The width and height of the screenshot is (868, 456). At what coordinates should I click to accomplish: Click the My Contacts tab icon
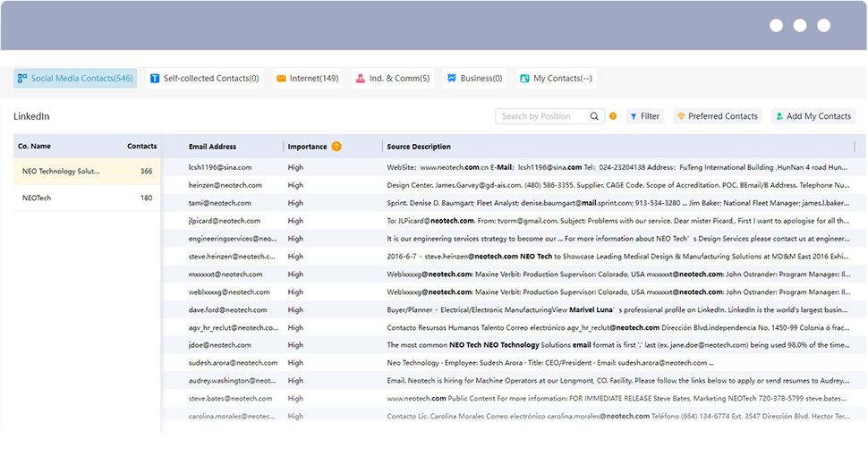click(x=524, y=79)
